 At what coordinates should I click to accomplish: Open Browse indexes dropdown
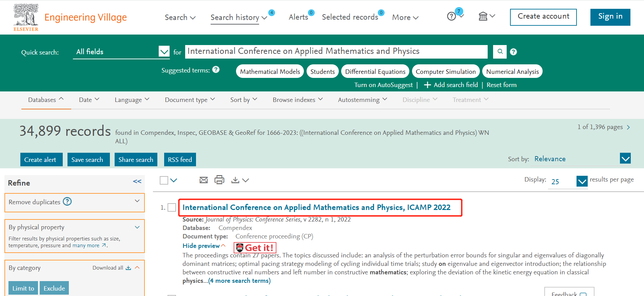click(298, 100)
